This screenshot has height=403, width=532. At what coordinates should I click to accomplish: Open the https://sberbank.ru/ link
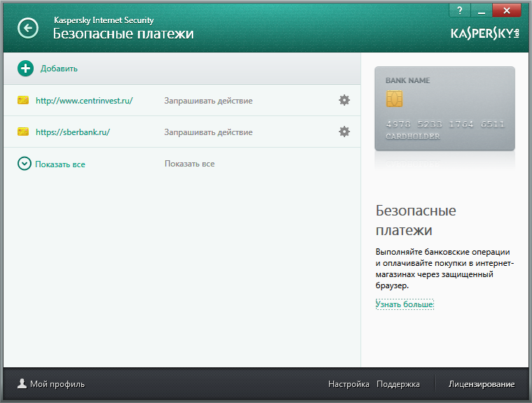pyautogui.click(x=73, y=132)
